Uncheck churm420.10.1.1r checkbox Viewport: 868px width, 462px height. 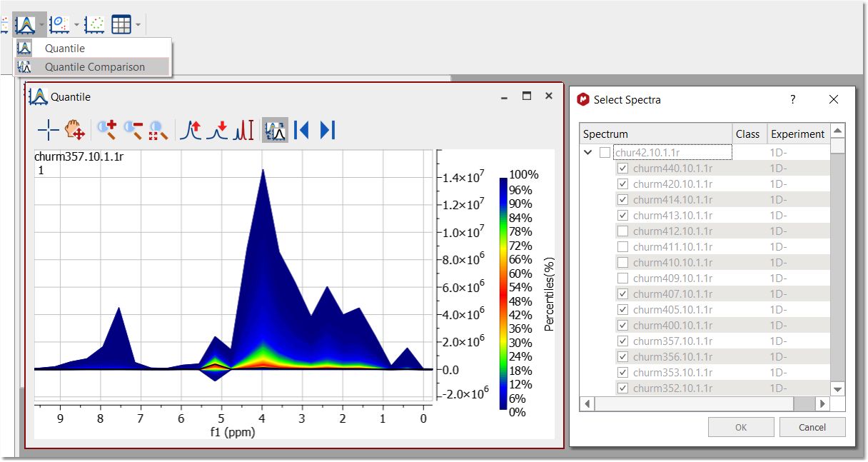(x=622, y=184)
